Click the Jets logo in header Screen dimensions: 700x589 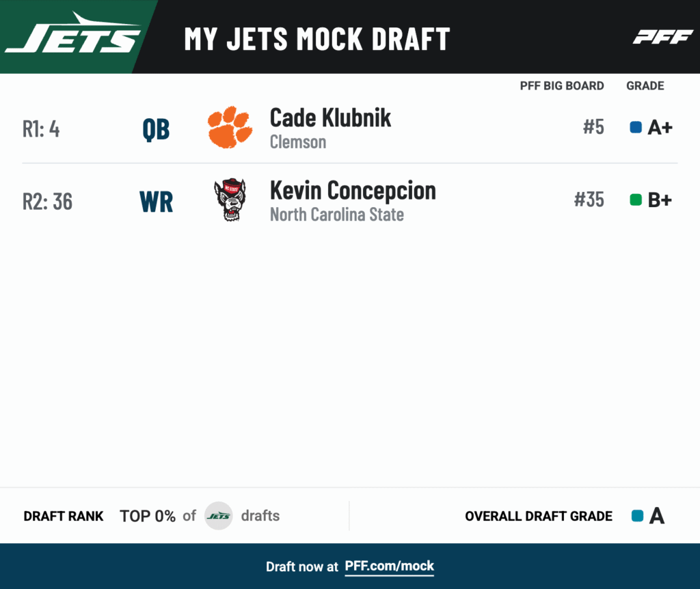point(73,33)
